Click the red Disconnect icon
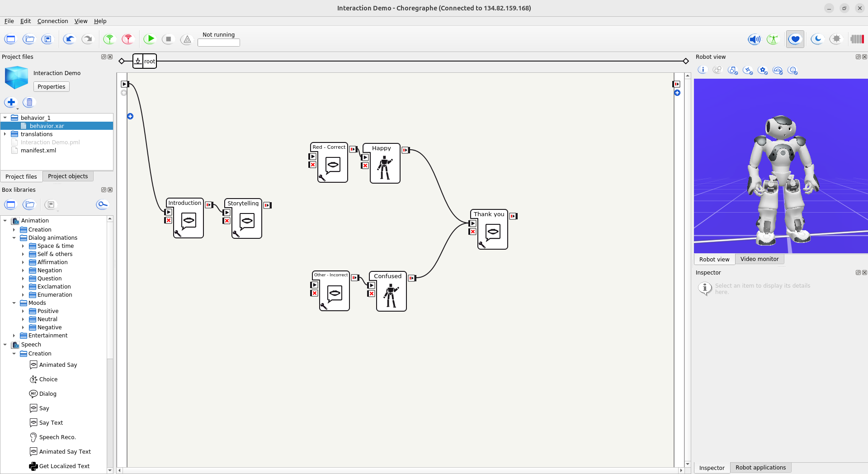Image resolution: width=868 pixels, height=474 pixels. pyautogui.click(x=128, y=39)
